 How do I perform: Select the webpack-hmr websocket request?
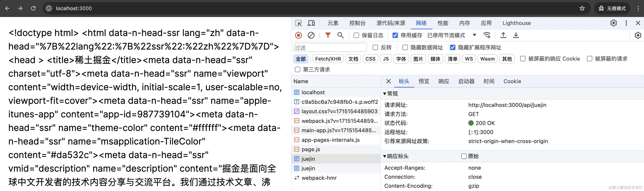point(336,178)
